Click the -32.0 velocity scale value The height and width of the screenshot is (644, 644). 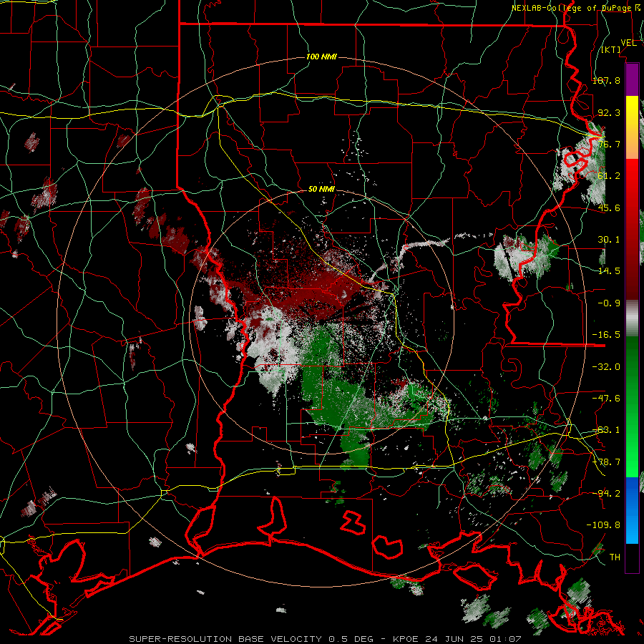coord(606,367)
